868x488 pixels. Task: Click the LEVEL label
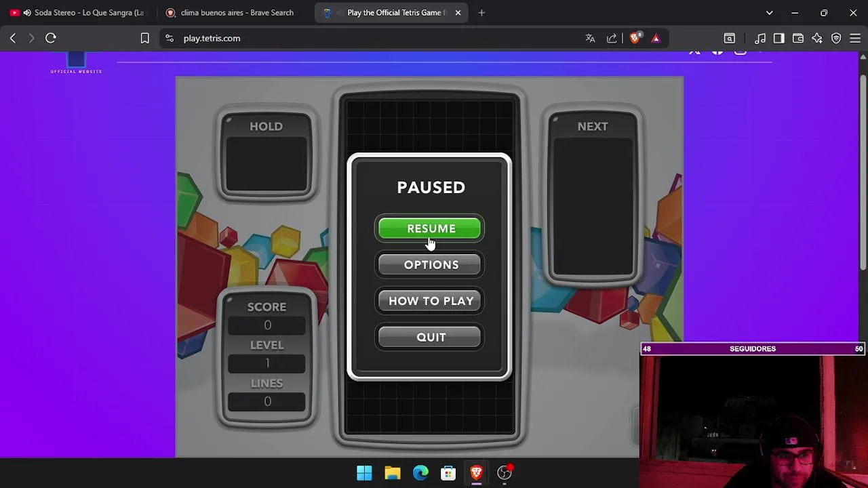click(267, 345)
